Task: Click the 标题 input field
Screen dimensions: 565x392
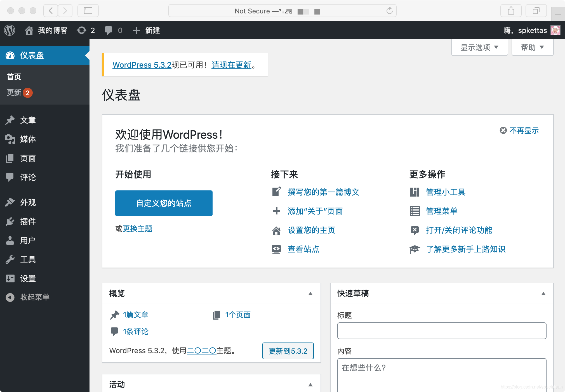Action: click(x=442, y=331)
